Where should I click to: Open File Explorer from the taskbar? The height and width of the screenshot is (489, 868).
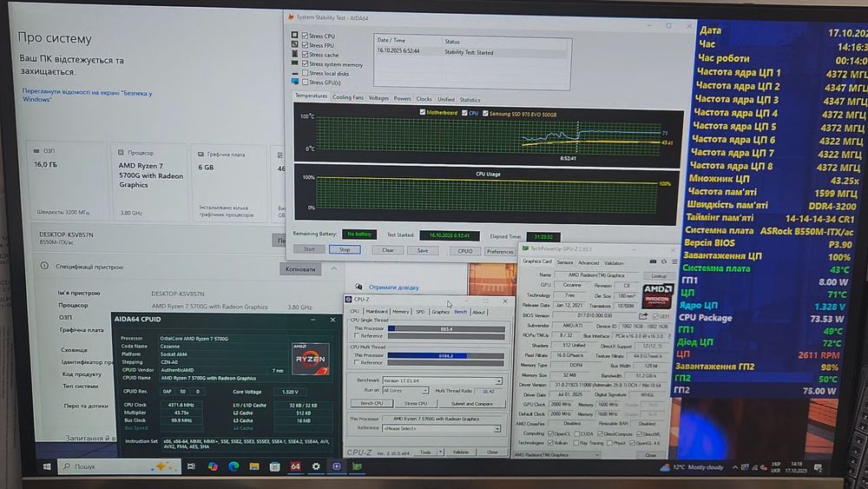click(253, 466)
